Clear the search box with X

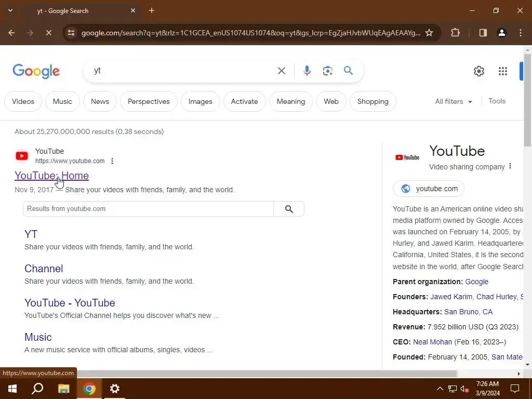[x=281, y=71]
